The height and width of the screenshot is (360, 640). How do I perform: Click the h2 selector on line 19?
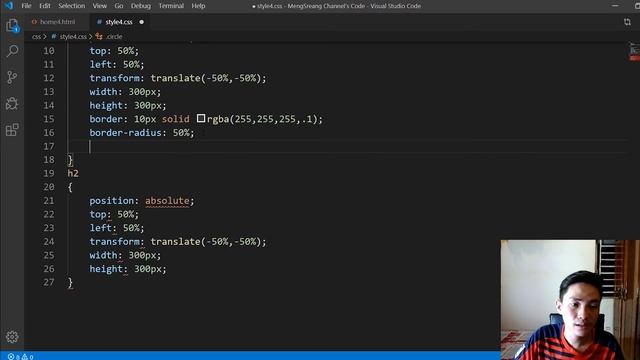[73, 173]
